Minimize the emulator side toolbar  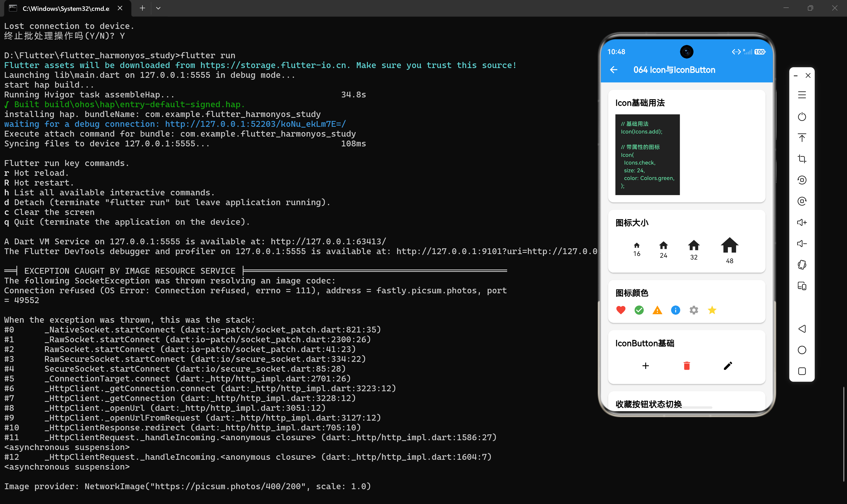[x=795, y=76]
